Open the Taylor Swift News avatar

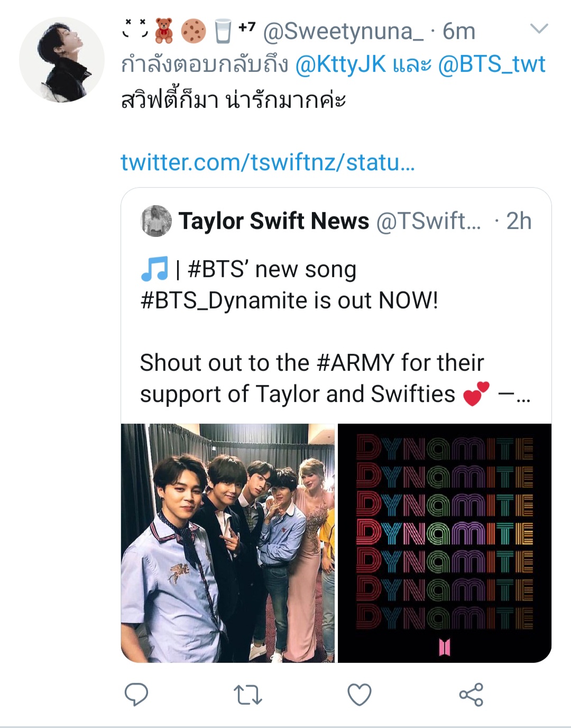click(156, 221)
